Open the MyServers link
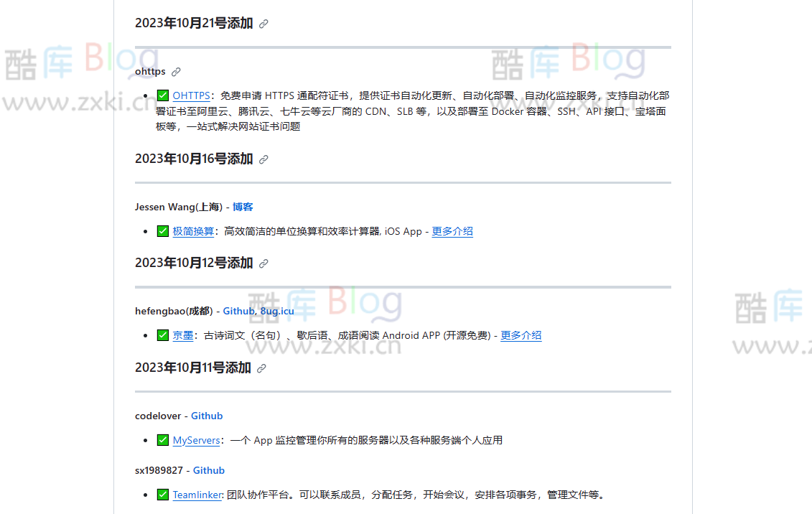This screenshot has width=812, height=514. coord(196,440)
